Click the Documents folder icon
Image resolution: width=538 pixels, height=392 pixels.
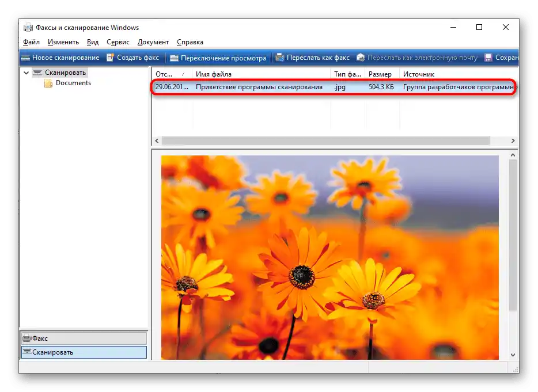[48, 83]
